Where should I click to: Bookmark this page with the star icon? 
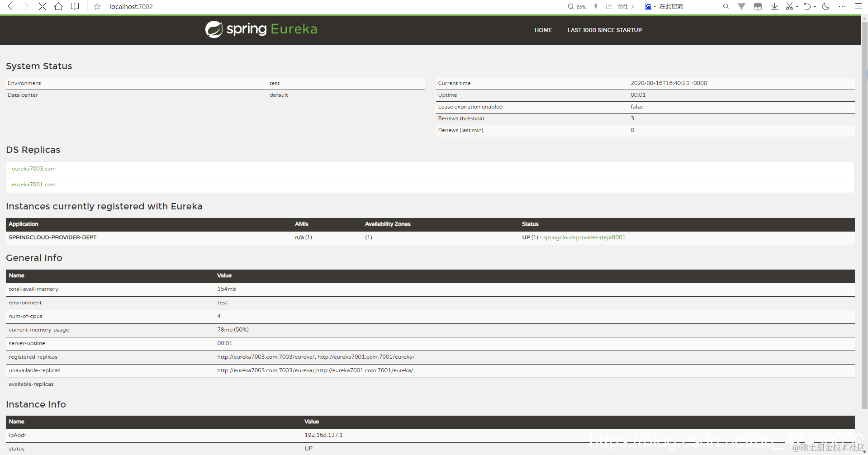97,6
